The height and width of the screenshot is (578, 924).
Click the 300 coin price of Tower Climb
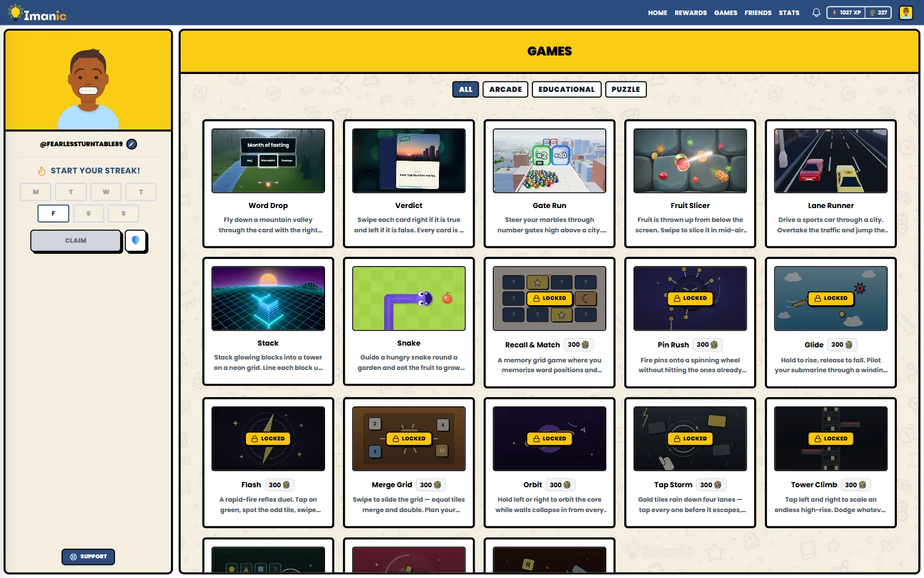(x=856, y=485)
